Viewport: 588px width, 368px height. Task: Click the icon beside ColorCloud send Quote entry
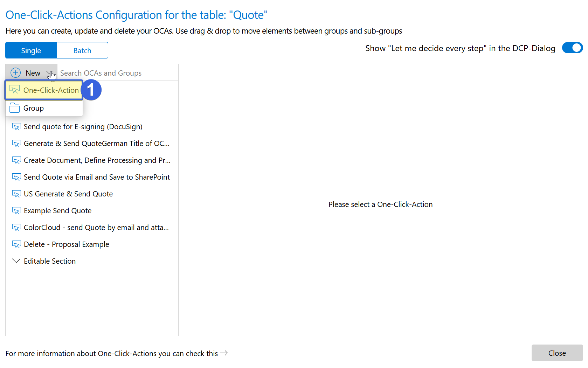[16, 228]
